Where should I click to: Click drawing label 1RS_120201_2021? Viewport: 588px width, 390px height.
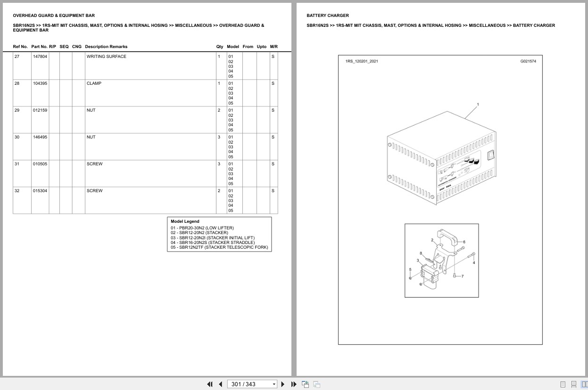point(362,61)
